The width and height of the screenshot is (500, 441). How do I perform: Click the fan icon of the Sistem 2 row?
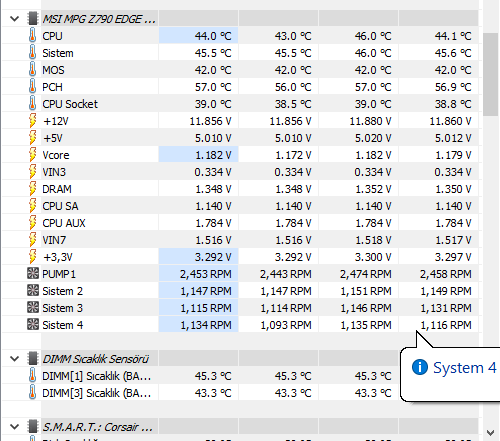coord(33,291)
